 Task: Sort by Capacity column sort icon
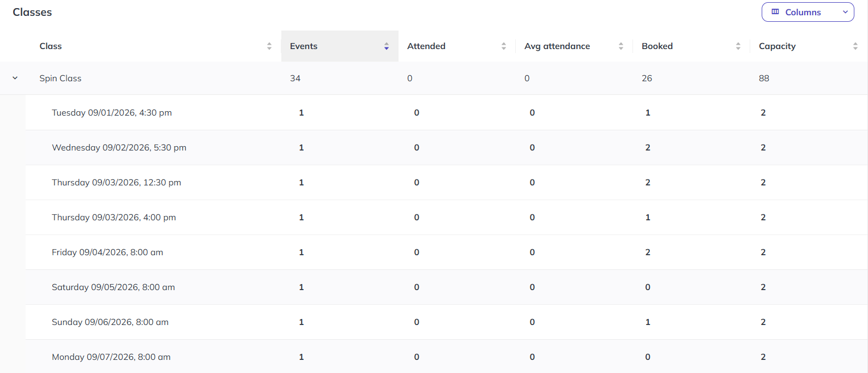[x=855, y=46]
